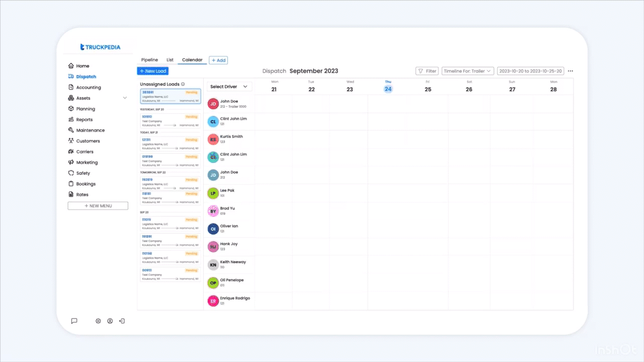Image resolution: width=644 pixels, height=362 pixels.
Task: Click the logout icon
Action: (122, 321)
